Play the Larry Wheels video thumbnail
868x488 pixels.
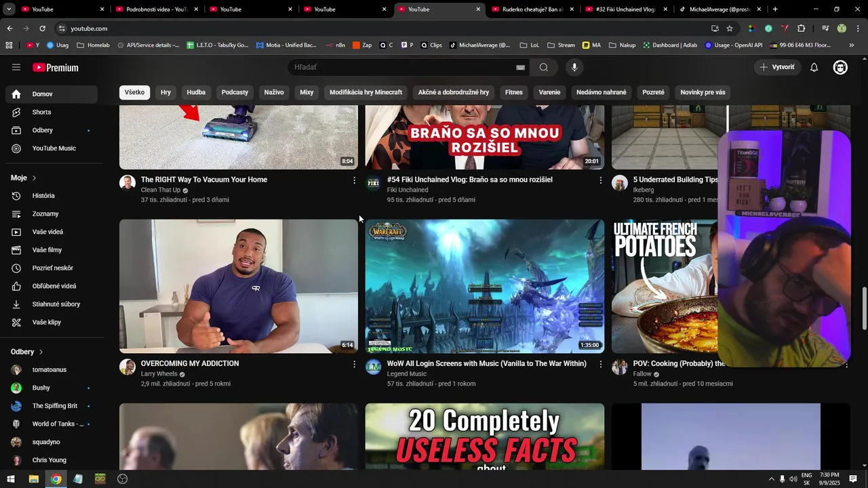tap(239, 286)
